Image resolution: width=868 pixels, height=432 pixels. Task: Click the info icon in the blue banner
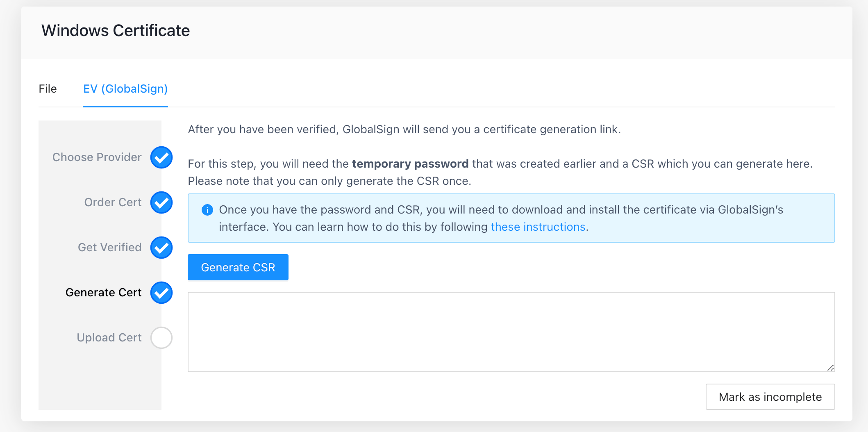[208, 209]
